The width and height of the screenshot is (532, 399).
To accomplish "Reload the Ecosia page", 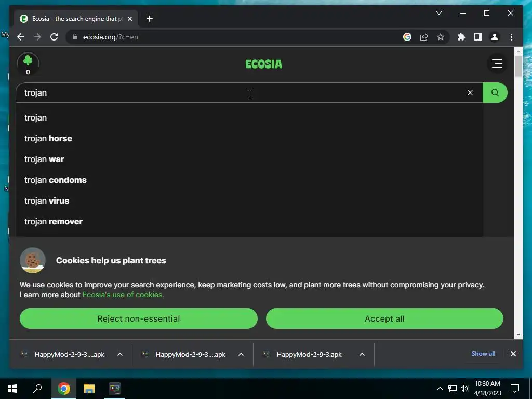I will click(54, 37).
